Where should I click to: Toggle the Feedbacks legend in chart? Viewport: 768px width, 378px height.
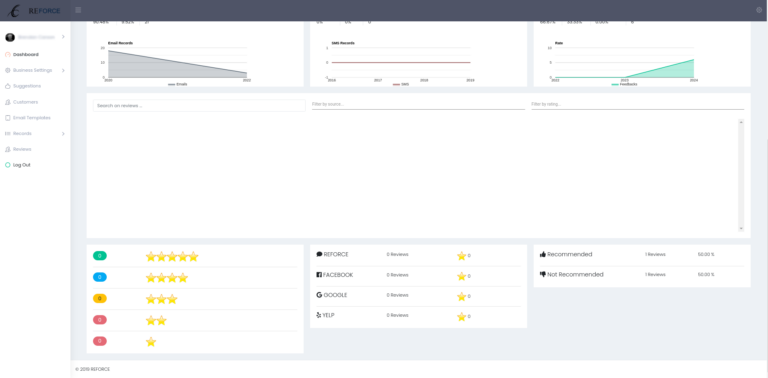pos(624,84)
